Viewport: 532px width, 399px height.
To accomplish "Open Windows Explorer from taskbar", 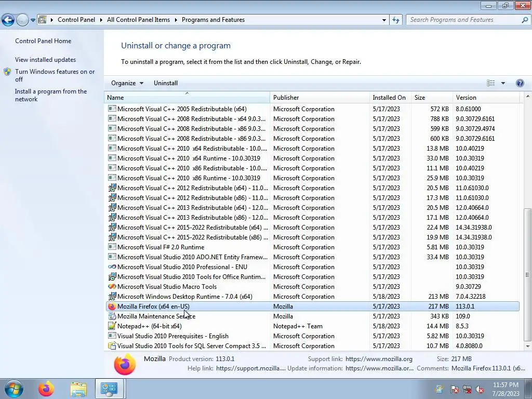I will point(78,389).
